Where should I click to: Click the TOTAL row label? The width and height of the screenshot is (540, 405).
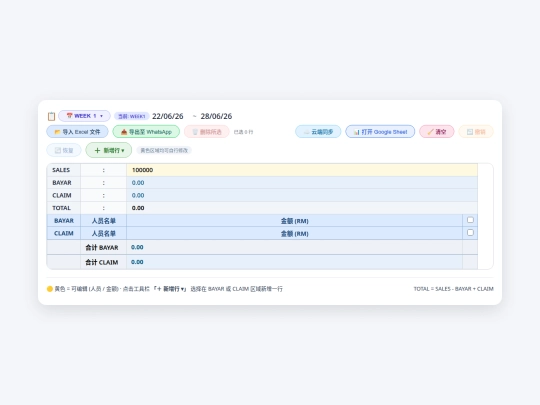[x=61, y=208]
